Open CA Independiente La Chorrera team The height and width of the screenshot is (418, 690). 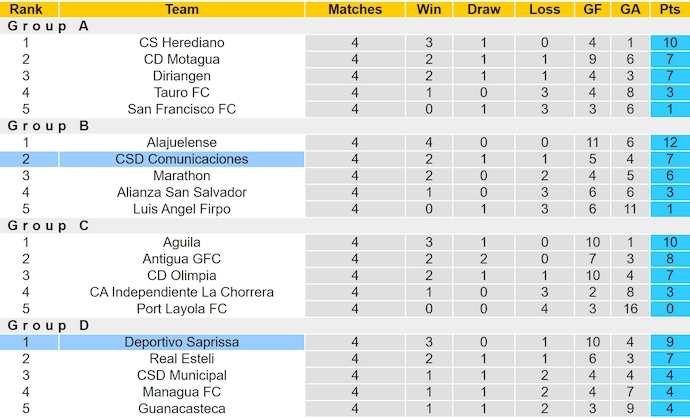(x=182, y=292)
